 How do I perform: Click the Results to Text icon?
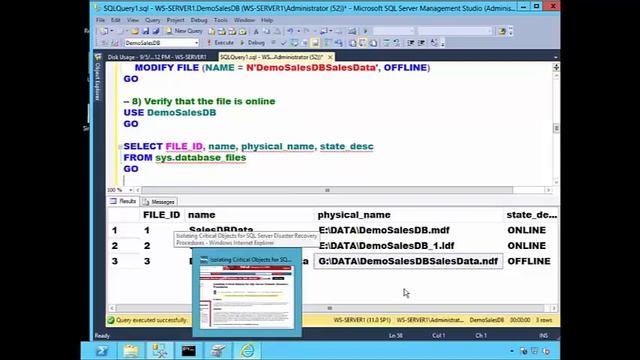click(x=352, y=42)
